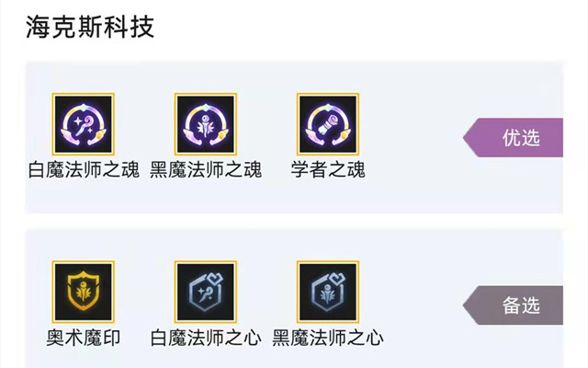Click the 黑魔法师之心 text label
588x368 pixels.
(328, 338)
